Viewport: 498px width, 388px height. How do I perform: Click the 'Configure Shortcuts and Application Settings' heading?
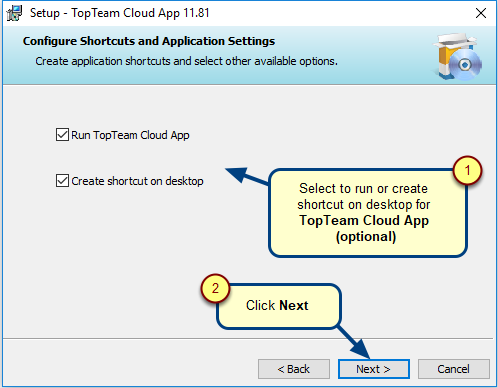tap(149, 41)
